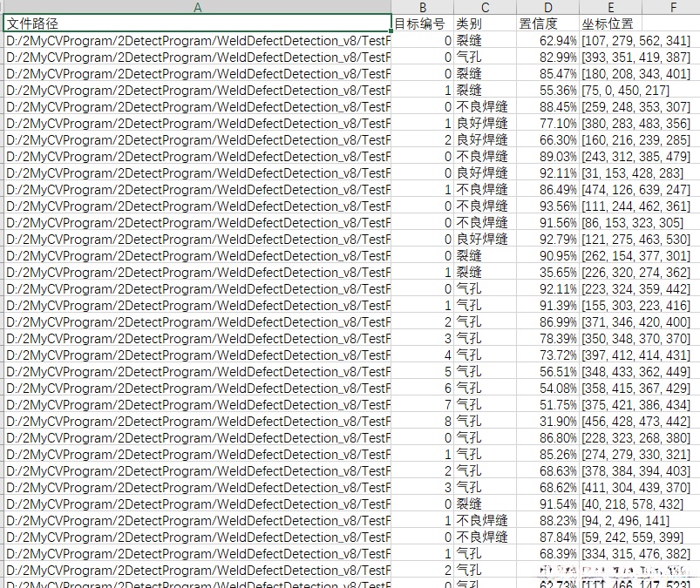Select confidence cell 90.95%
700x588 pixels.
point(548,255)
